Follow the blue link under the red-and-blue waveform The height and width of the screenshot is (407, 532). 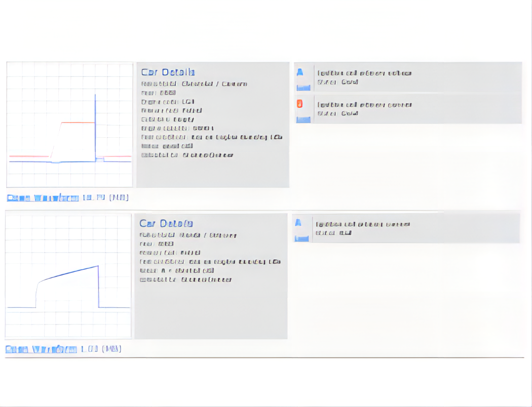pyautogui.click(x=43, y=197)
